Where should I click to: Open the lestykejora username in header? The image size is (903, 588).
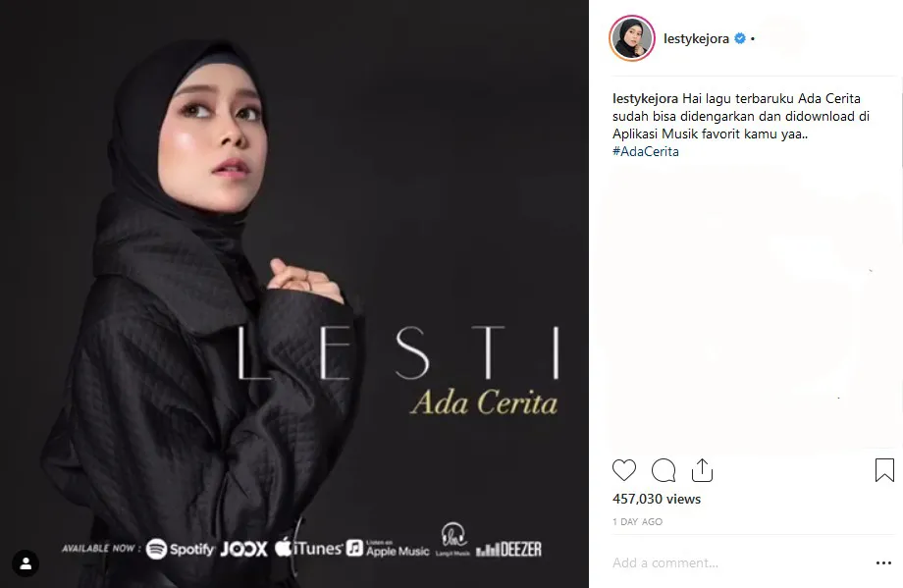(x=696, y=38)
